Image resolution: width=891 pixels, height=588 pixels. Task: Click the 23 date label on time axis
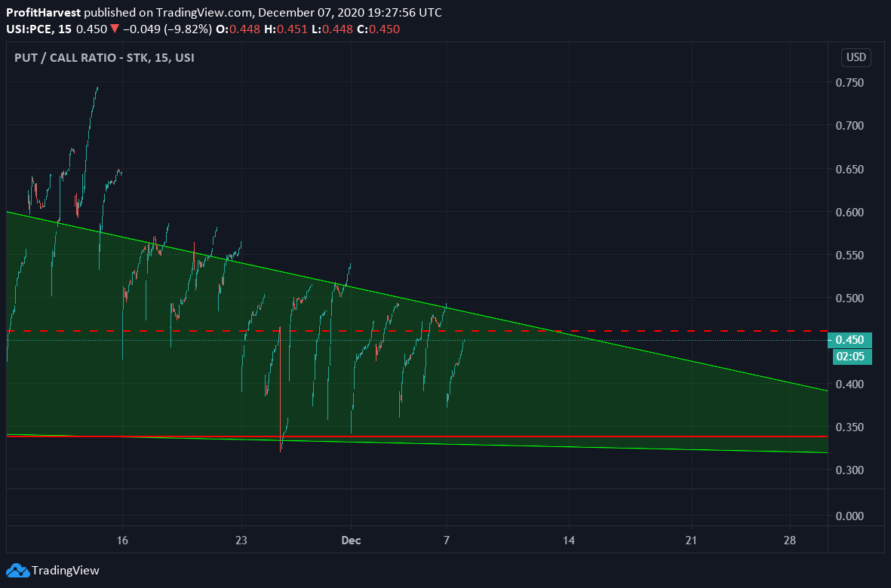[241, 541]
